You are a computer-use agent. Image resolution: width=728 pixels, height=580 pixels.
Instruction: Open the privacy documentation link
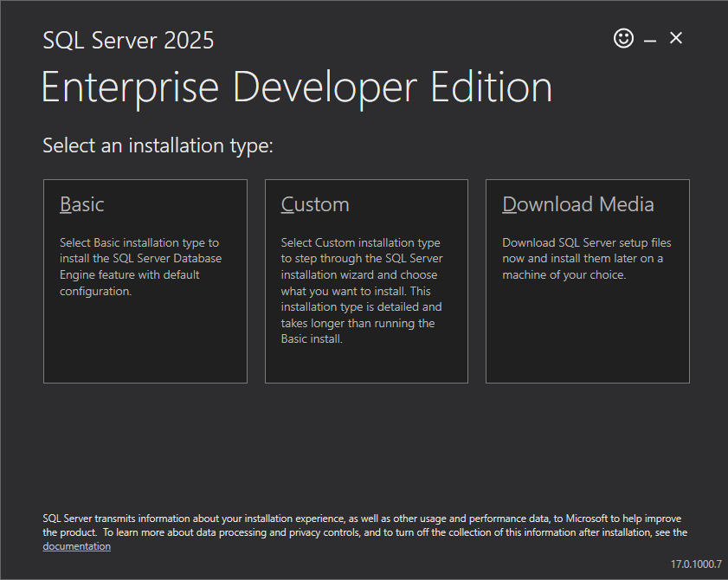pyautogui.click(x=76, y=546)
